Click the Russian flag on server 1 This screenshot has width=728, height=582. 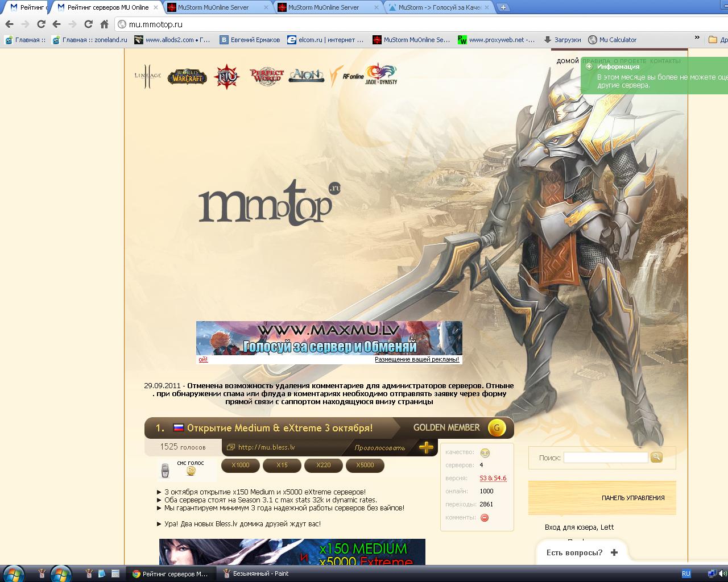(x=179, y=428)
